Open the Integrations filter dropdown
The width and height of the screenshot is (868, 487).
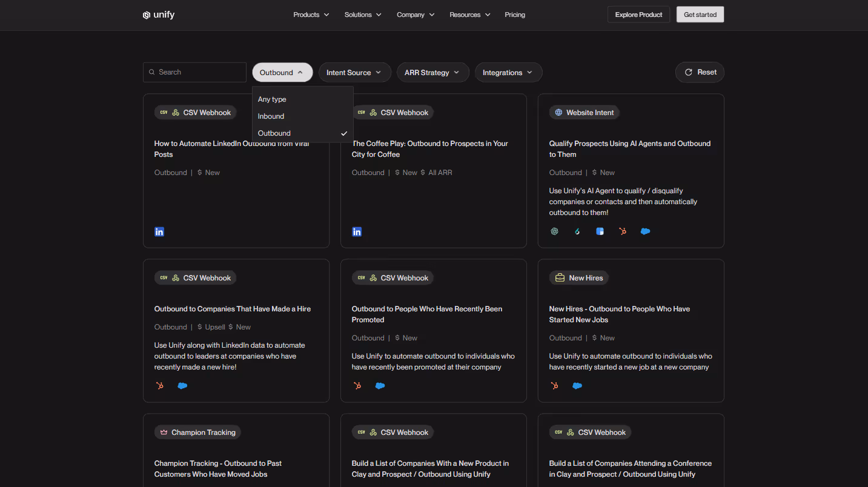point(508,72)
